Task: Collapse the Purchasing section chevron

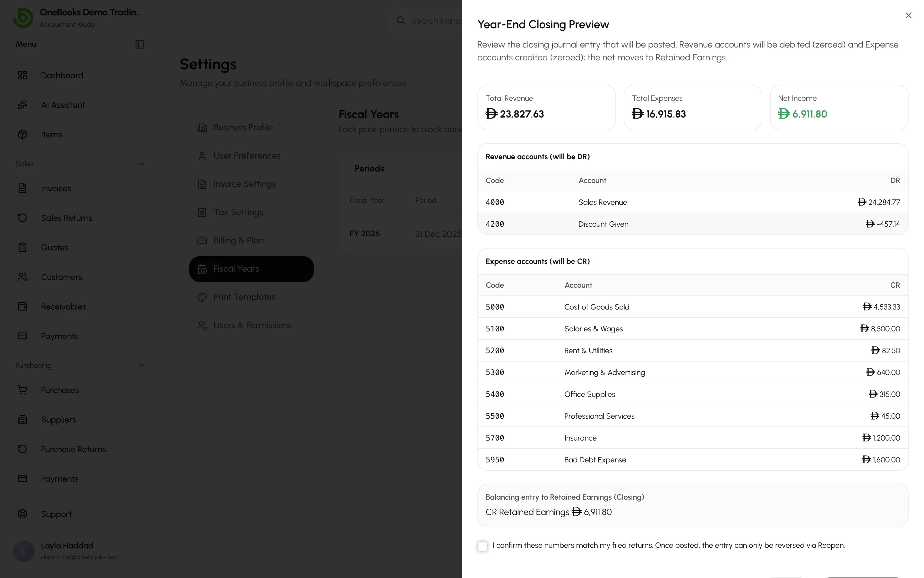Action: [142, 365]
